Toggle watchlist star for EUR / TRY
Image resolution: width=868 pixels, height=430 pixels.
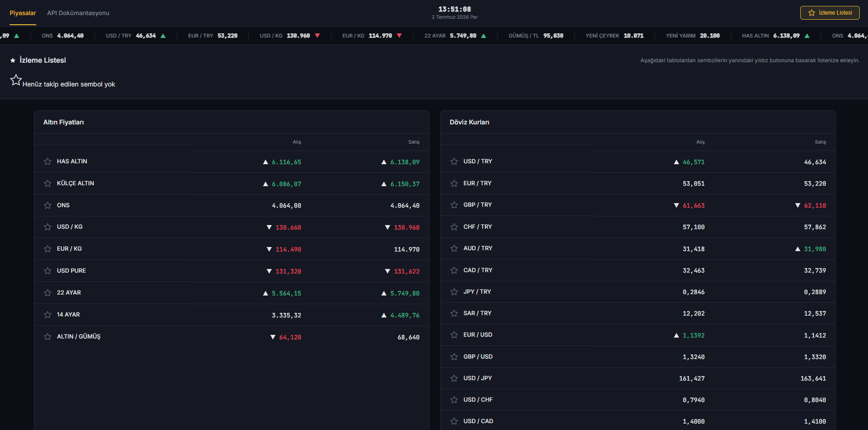454,183
